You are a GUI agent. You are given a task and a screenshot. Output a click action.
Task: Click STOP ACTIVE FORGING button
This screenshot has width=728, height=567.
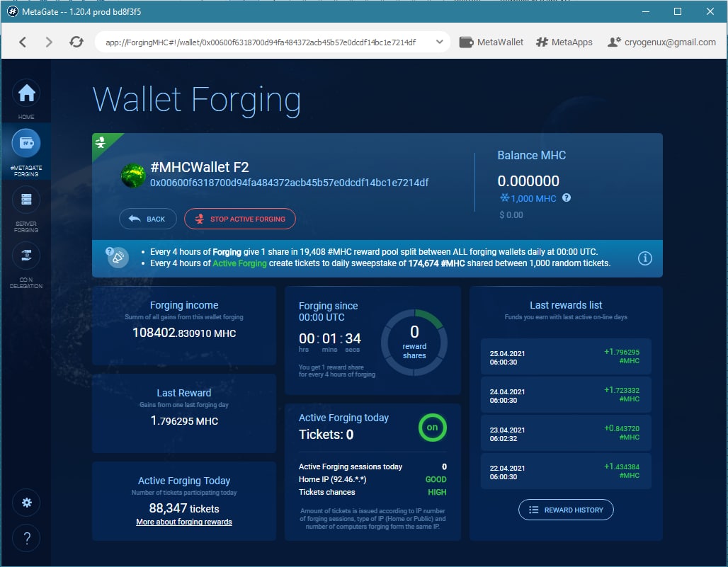point(240,219)
